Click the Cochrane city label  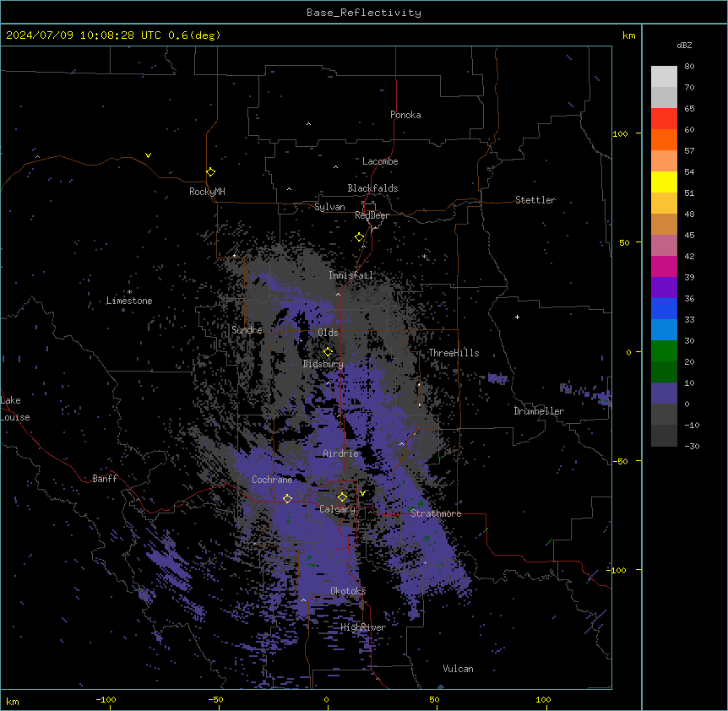coord(272,480)
